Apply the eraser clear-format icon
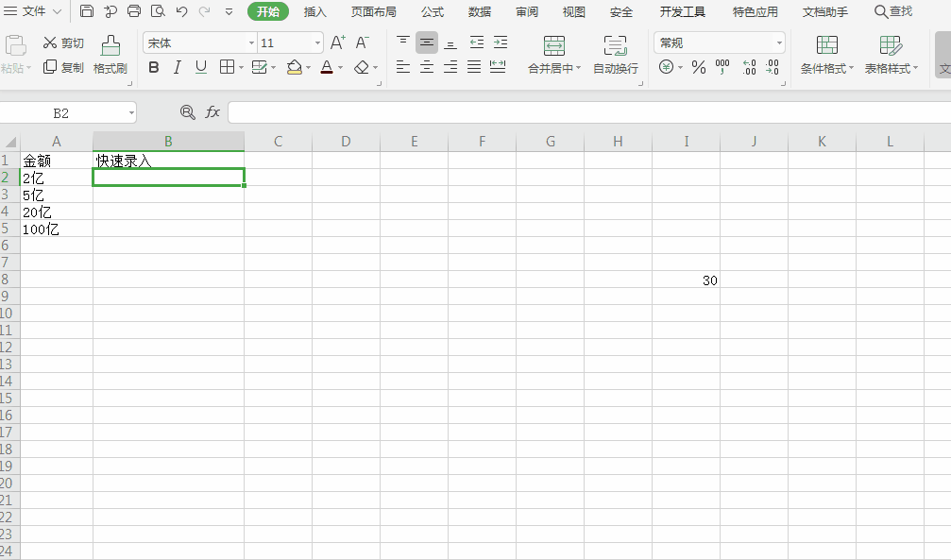The height and width of the screenshot is (560, 951). (362, 67)
